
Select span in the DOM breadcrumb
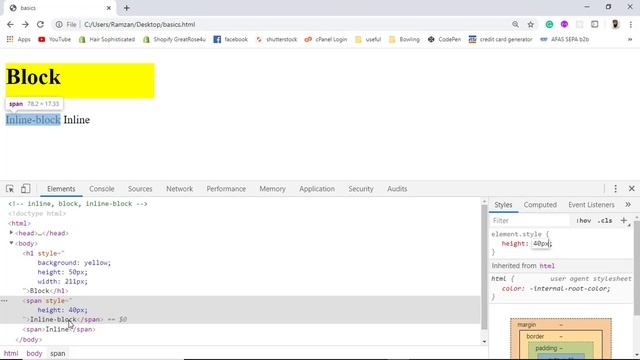pos(58,353)
